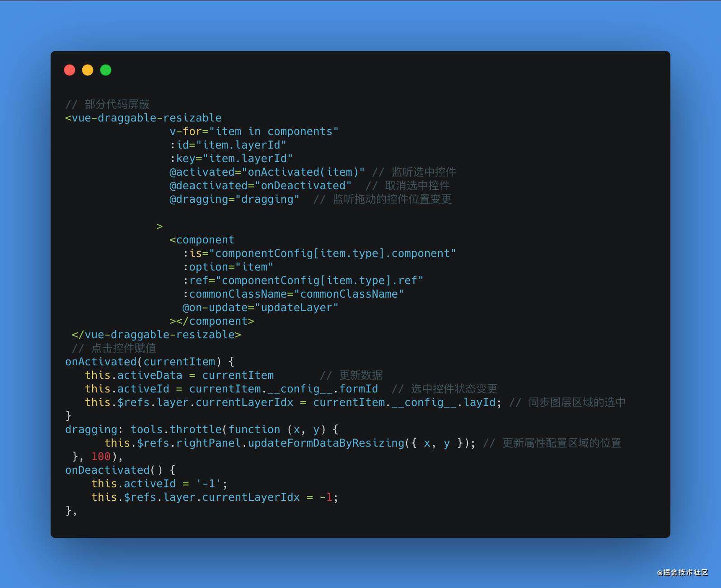Screen dimensions: 721x588
Task: Click :ref="componentConfig[item.type].ref" line
Action: 303,280
